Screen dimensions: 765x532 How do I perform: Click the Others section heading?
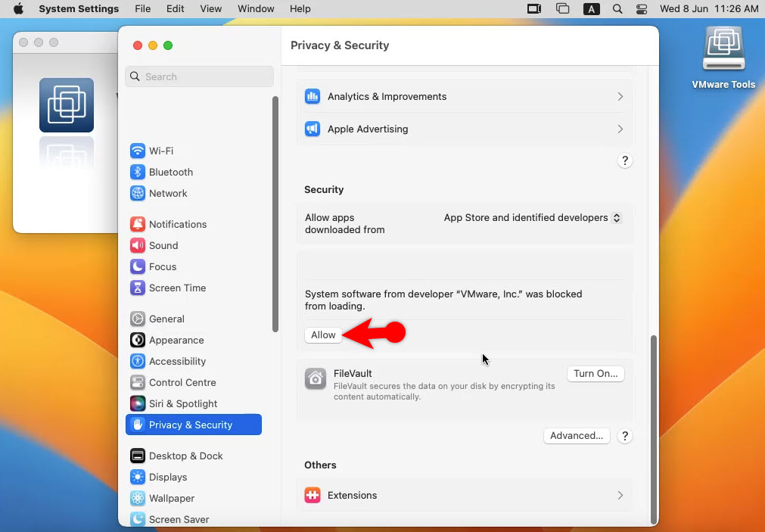point(320,465)
